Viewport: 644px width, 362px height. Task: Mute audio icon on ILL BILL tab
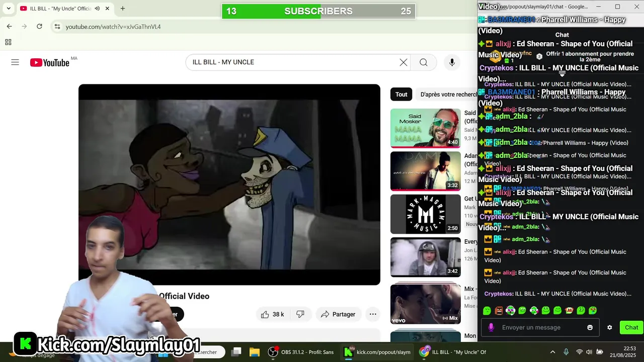coord(97,9)
